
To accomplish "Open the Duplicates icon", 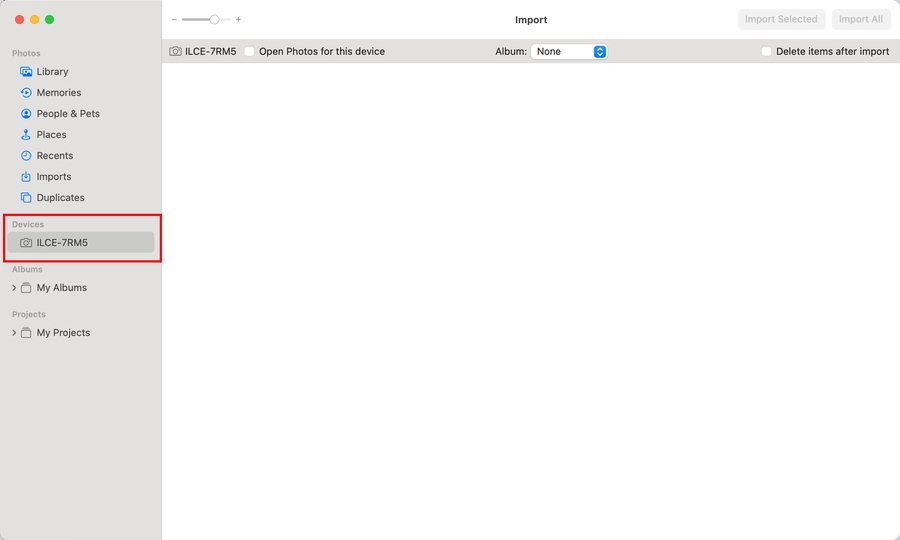I will pos(26,198).
